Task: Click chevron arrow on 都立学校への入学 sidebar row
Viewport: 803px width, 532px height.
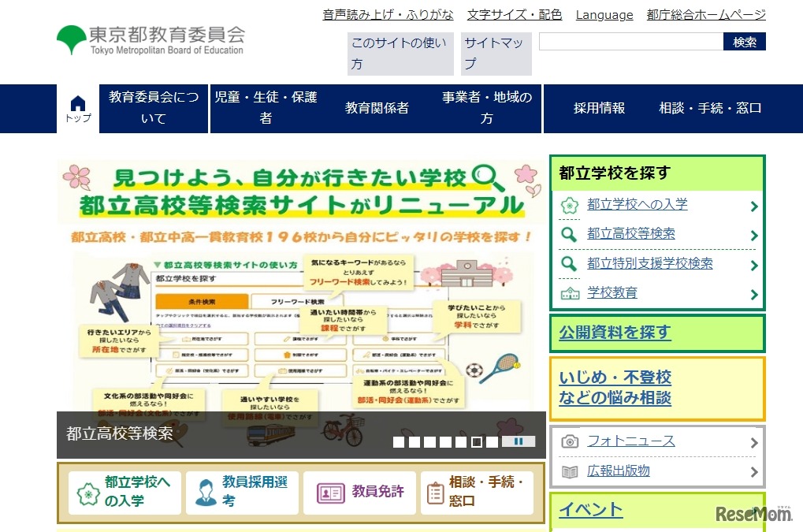Action: coord(754,206)
